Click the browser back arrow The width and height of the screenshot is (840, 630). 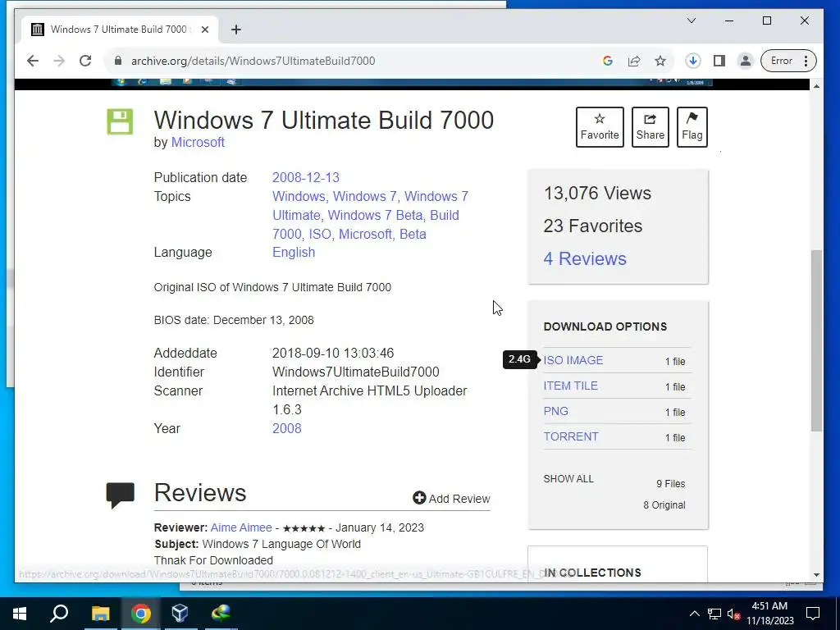[33, 61]
